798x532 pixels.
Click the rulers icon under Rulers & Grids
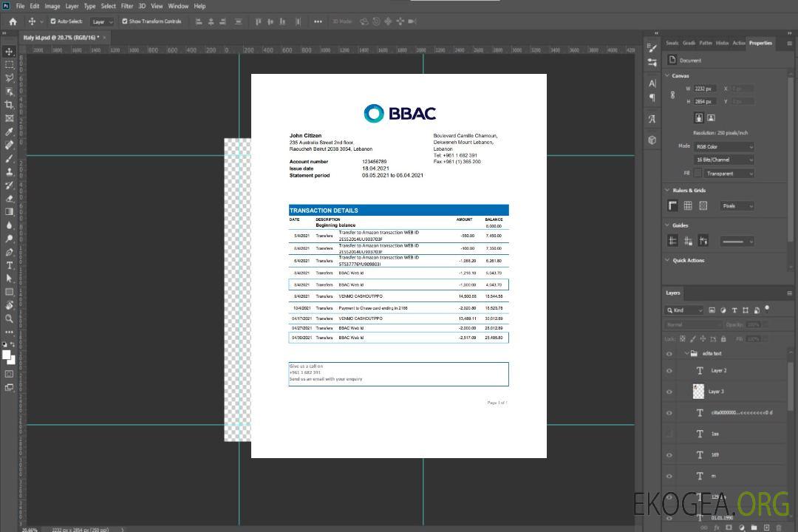pyautogui.click(x=673, y=205)
